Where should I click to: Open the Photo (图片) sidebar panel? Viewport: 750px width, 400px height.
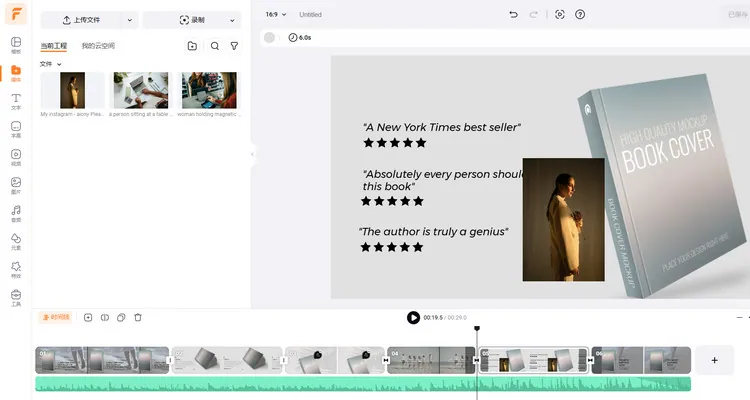pyautogui.click(x=16, y=185)
